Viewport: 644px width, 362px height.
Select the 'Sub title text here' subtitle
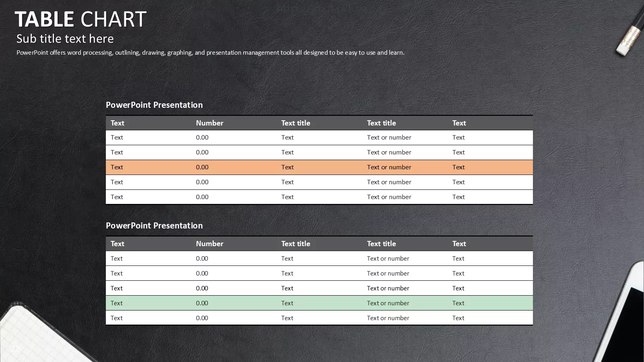(65, 39)
